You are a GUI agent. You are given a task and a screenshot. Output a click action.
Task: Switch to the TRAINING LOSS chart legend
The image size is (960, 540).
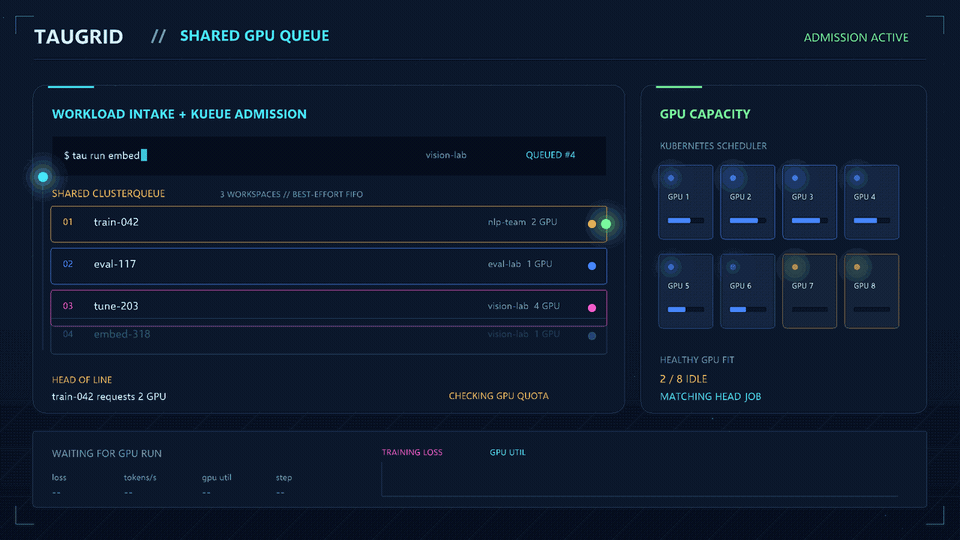coord(412,452)
